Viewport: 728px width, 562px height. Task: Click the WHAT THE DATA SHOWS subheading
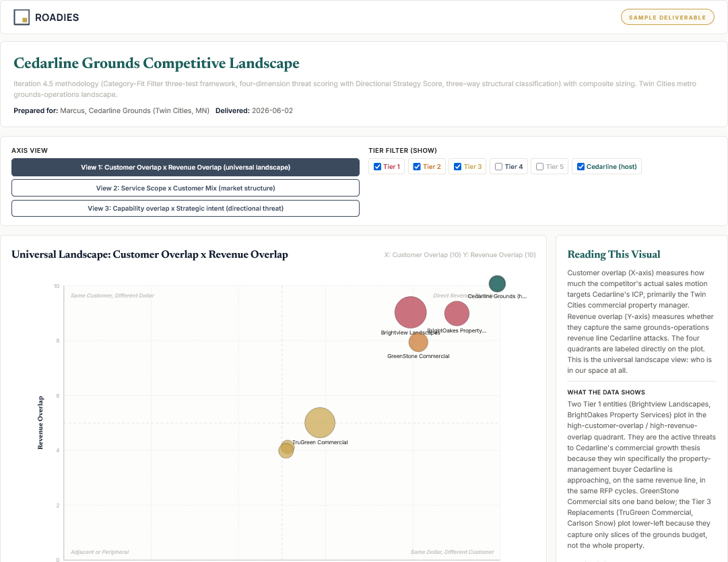[x=606, y=392]
